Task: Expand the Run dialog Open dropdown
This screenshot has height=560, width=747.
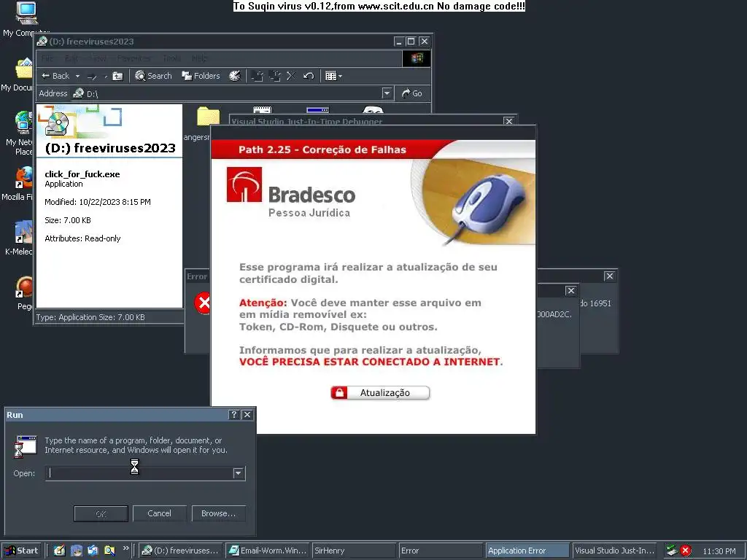Action: (239, 473)
